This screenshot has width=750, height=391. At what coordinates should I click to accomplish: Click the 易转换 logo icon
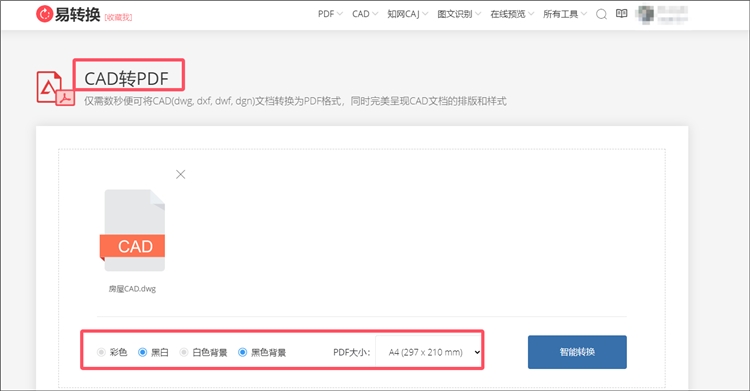pyautogui.click(x=44, y=14)
